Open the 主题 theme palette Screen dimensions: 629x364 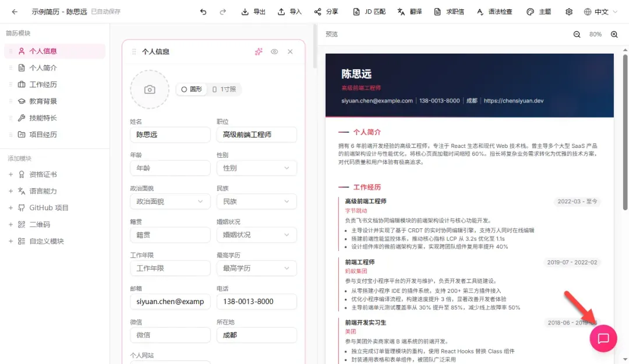click(539, 12)
